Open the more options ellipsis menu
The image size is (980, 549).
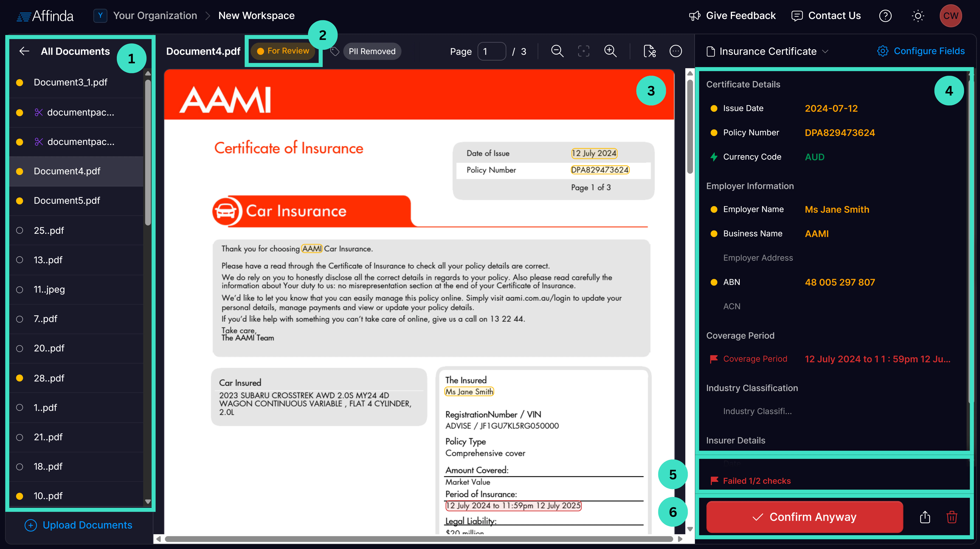675,51
